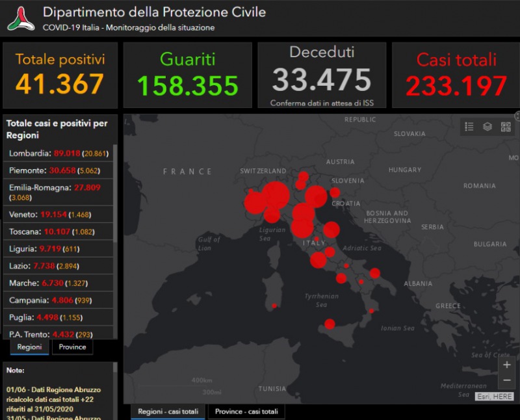Click the Protezione Civile logo

(20, 19)
